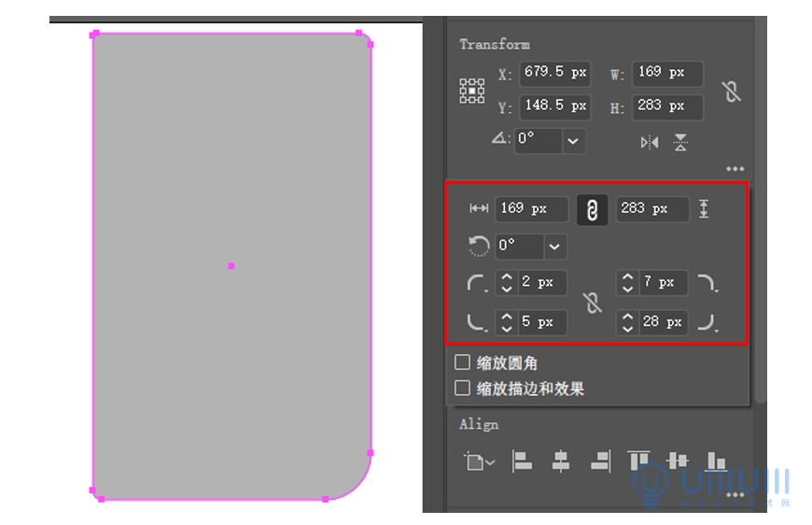Screen dimensions: 812x525
Task: Click the rectangle's center point anchor
Action: (231, 266)
